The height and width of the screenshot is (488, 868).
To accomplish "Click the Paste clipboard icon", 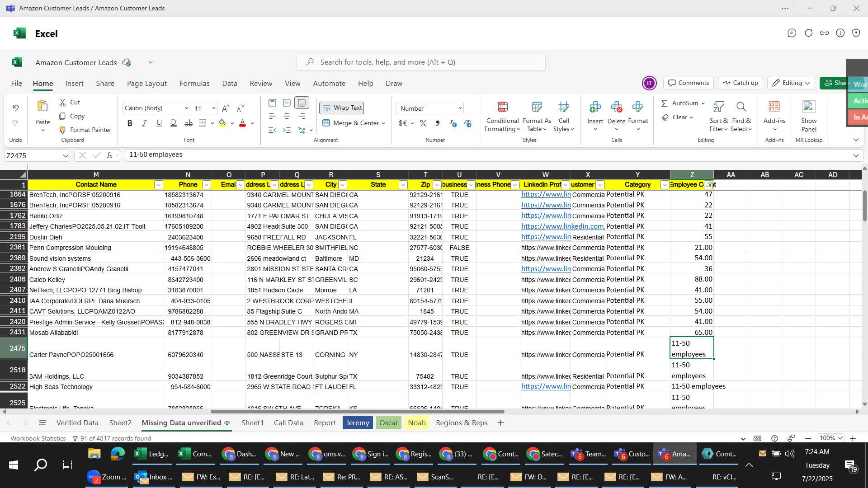I will point(42,106).
